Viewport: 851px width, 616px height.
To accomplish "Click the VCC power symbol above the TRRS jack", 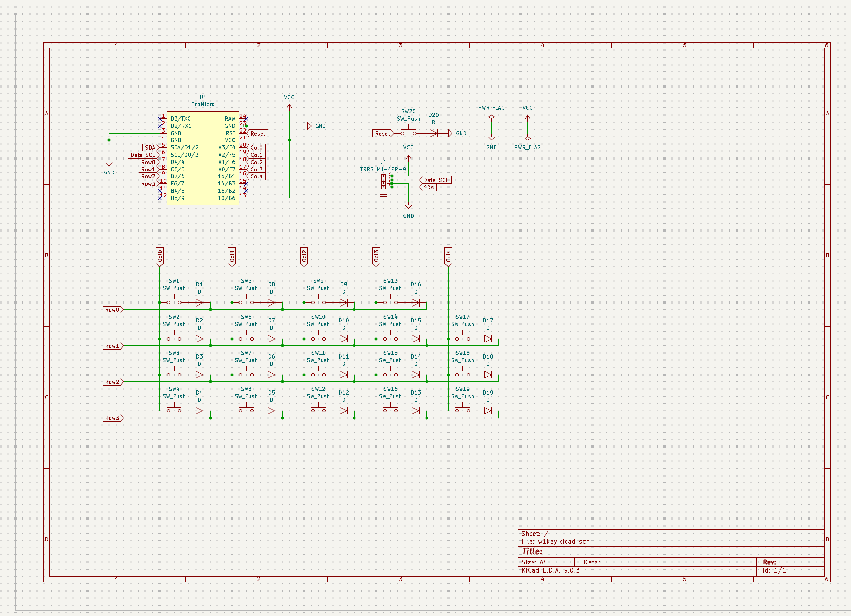I will (408, 157).
